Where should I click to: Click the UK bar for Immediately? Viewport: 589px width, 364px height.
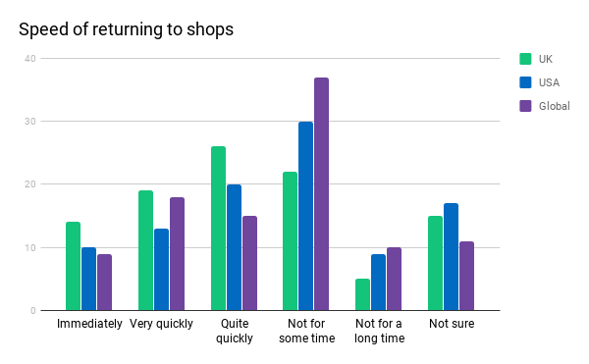[74, 266]
